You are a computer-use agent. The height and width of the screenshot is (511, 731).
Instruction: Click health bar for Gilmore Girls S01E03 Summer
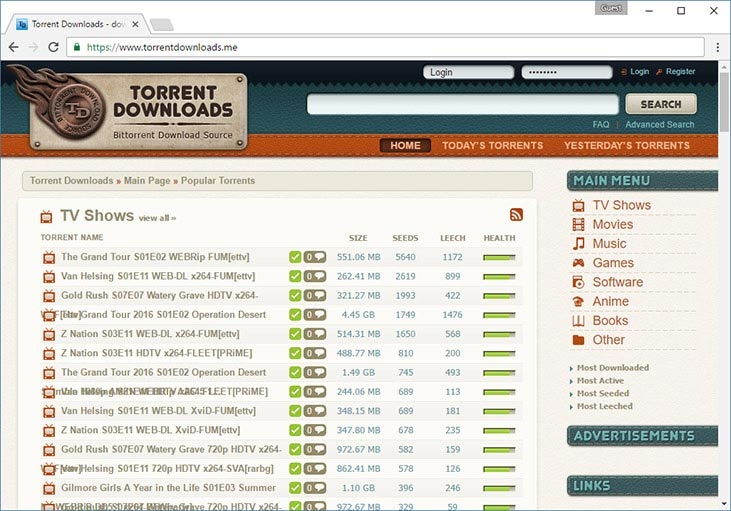pyautogui.click(x=499, y=489)
